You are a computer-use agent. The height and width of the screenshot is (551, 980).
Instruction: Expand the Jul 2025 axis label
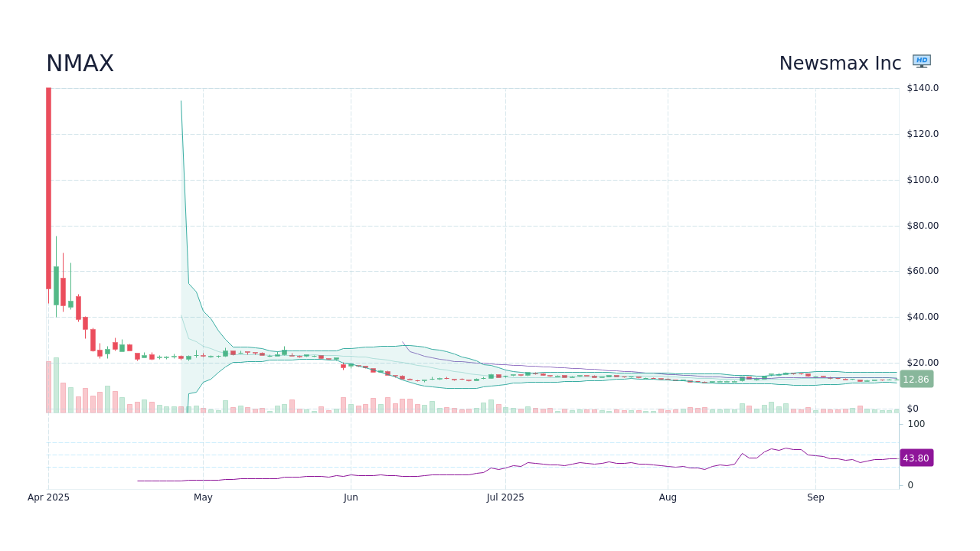(505, 497)
